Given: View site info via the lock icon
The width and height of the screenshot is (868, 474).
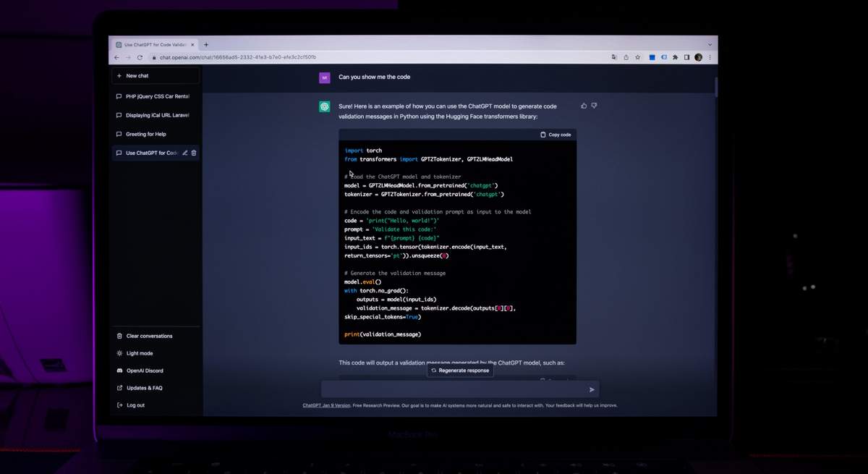Looking at the screenshot, I should (153, 57).
